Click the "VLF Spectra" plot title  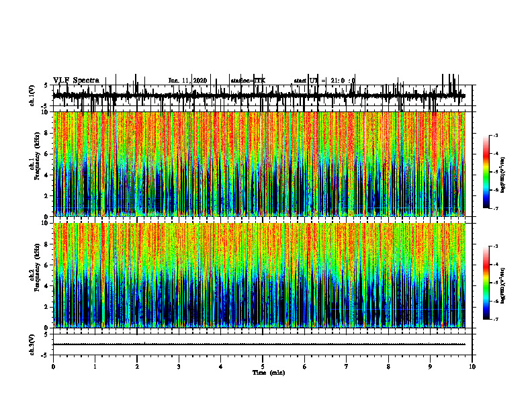point(76,81)
